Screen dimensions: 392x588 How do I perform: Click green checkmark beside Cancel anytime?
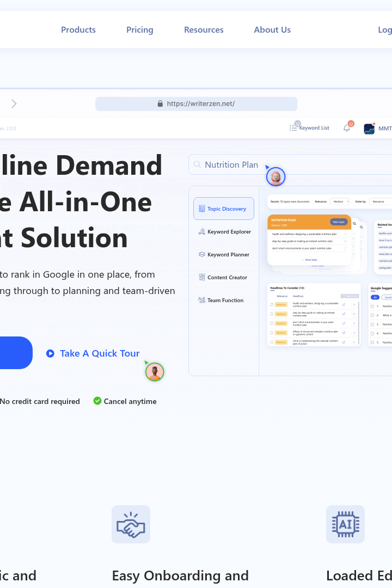(x=97, y=401)
